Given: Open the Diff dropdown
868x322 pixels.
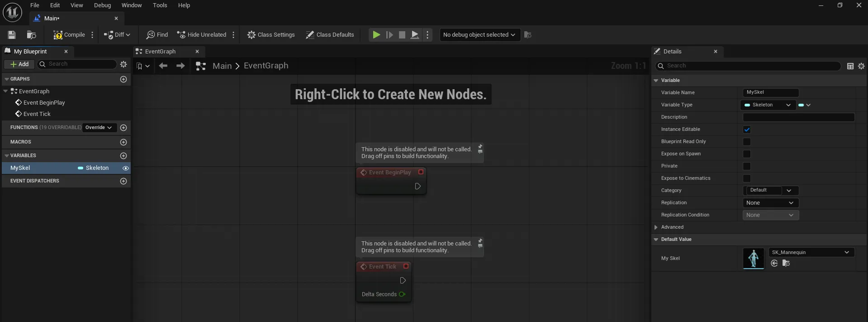Looking at the screenshot, I should 117,35.
